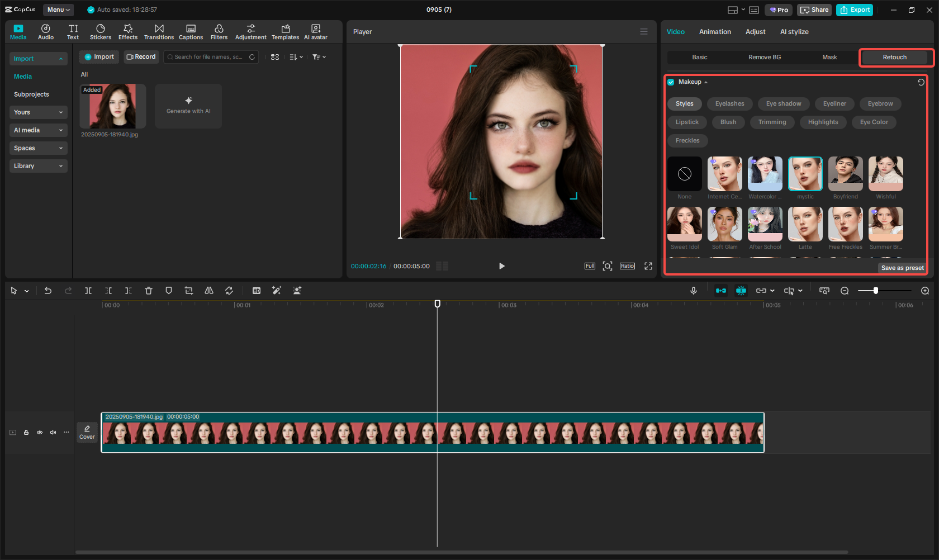Click the Export button

(854, 10)
